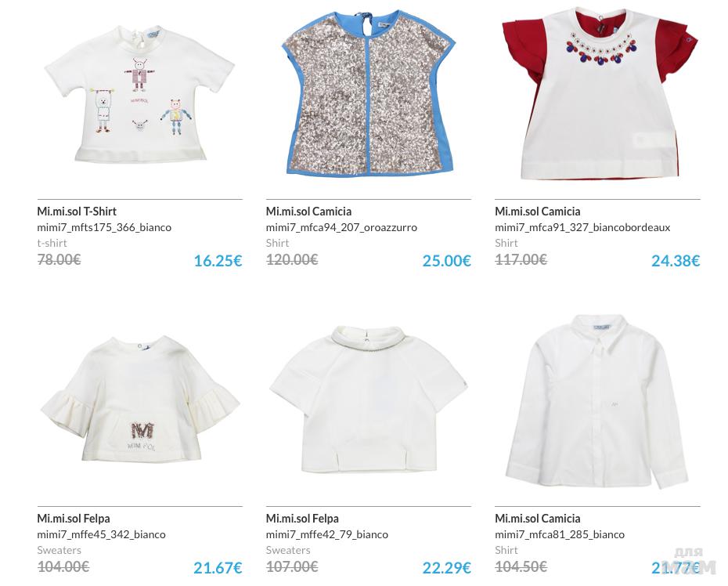Select the 24.38€ sale price
This screenshot has height=586, width=728.
tap(676, 261)
